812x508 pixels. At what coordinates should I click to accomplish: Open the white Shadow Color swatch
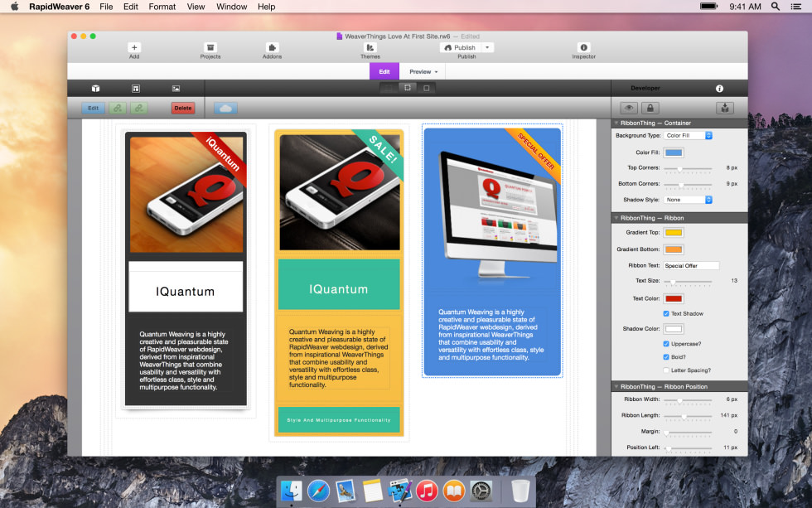click(674, 329)
